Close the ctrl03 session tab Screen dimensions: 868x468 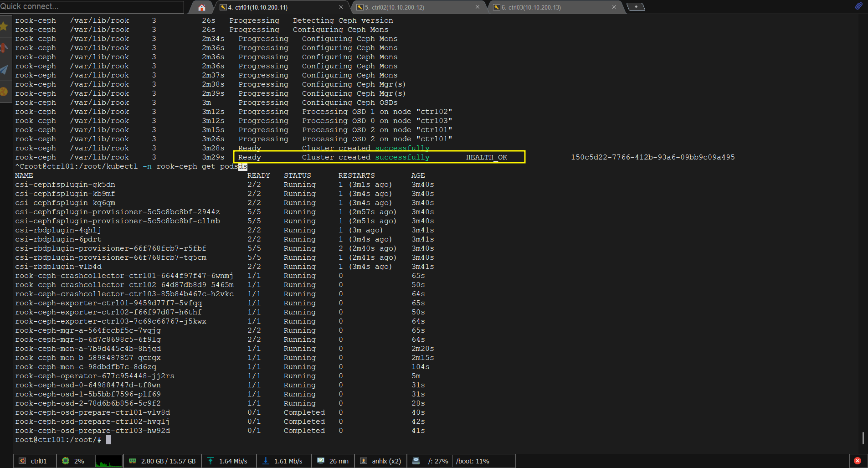pos(614,7)
